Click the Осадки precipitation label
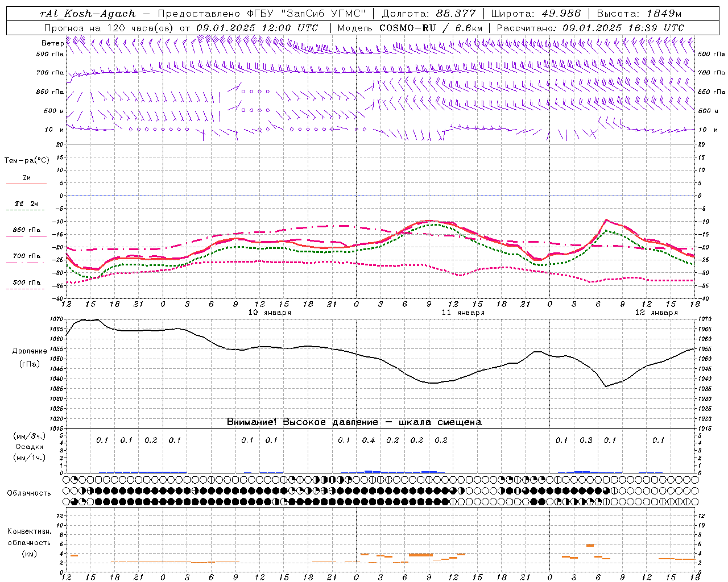Image resolution: width=728 pixels, height=582 pixels. pyautogui.click(x=29, y=447)
